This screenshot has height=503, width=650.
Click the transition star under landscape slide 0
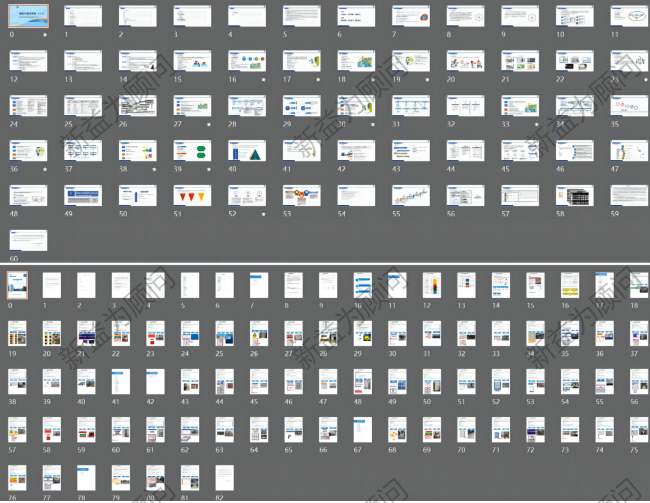point(45,34)
